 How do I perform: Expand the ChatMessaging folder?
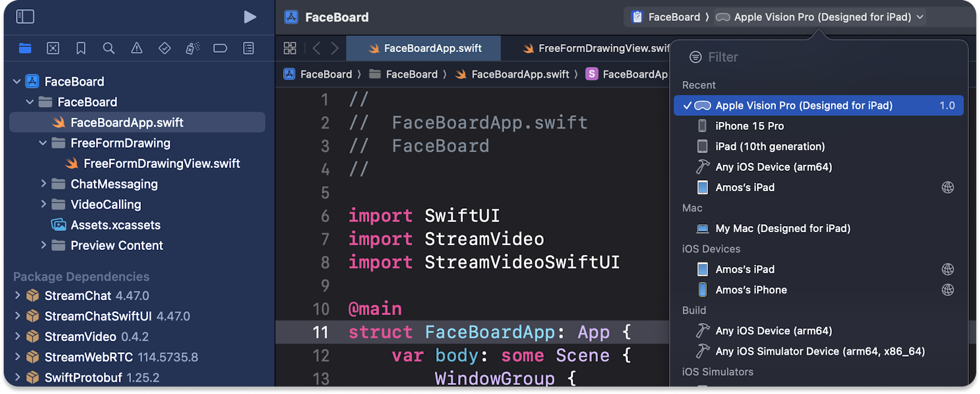pos(43,184)
